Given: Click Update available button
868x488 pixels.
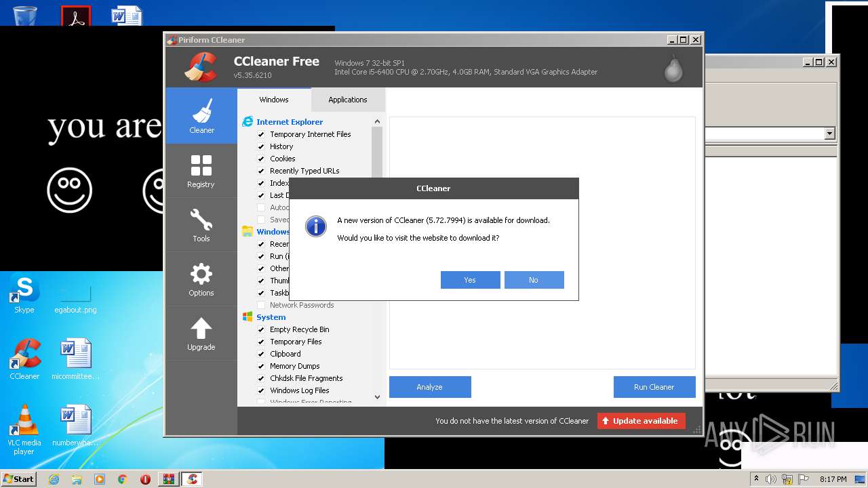Looking at the screenshot, I should click(x=642, y=421).
